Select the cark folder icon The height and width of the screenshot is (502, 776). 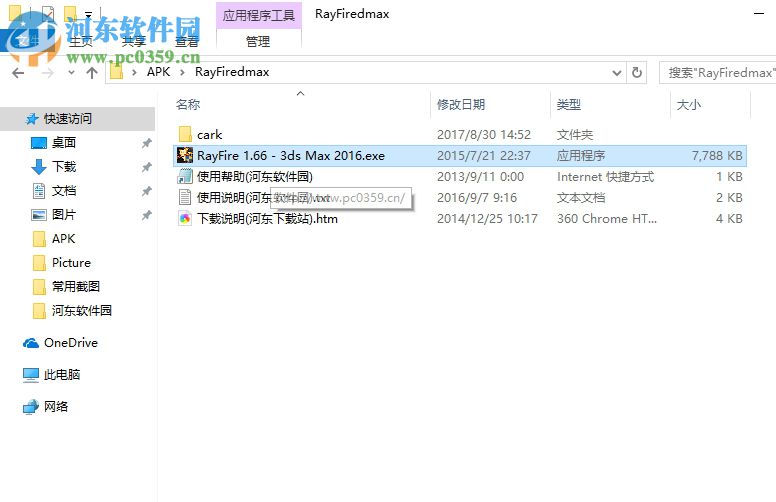pyautogui.click(x=185, y=134)
